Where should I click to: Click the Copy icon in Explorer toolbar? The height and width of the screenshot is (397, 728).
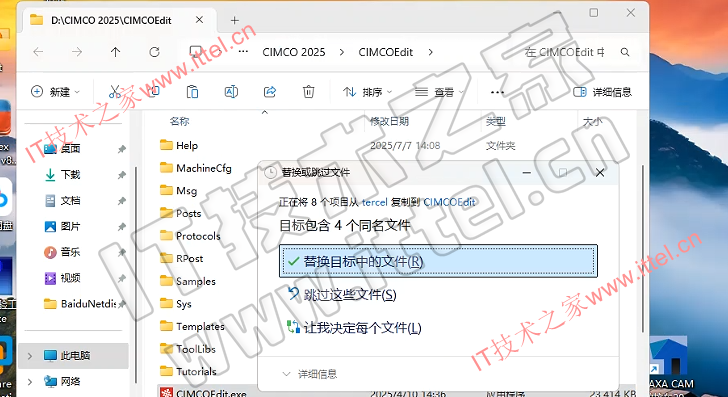[154, 91]
